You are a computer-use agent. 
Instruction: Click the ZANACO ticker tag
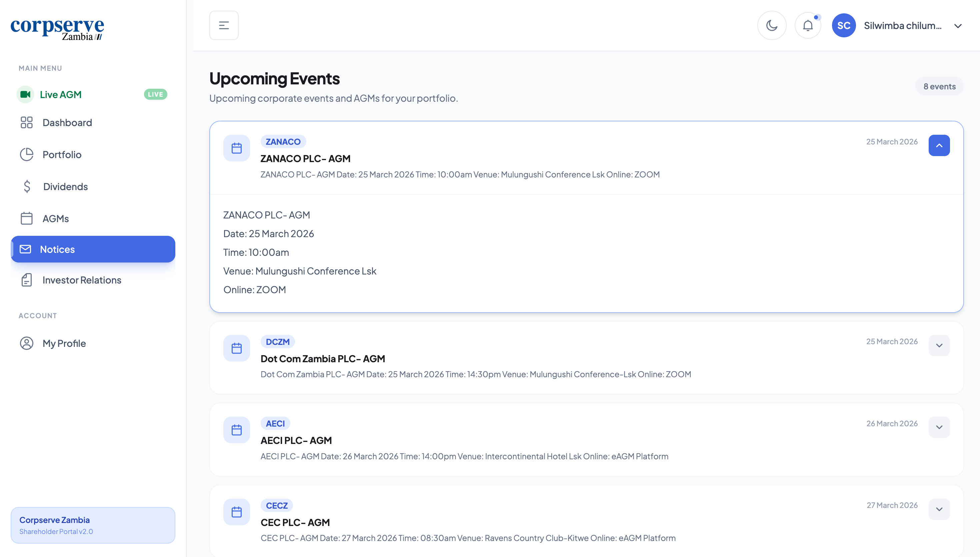(283, 141)
